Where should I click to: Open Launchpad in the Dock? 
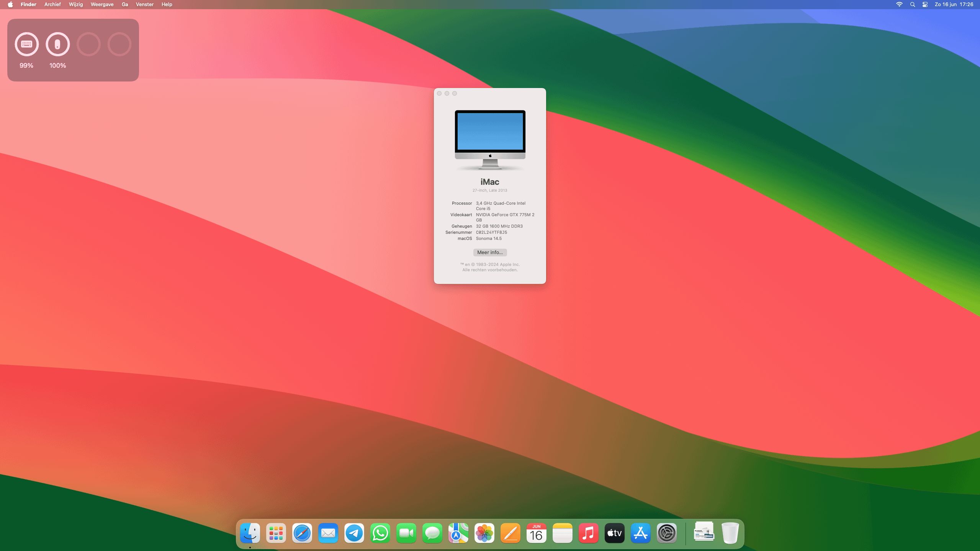point(276,533)
